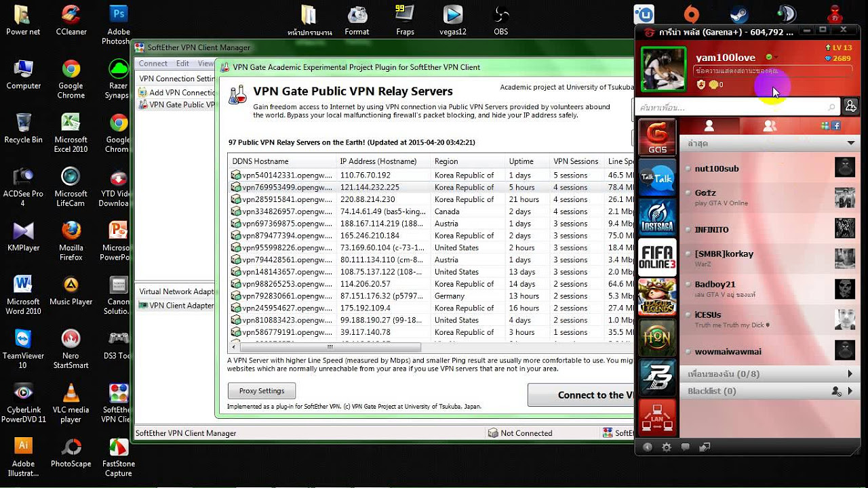Sort by DDNS Hostname column header

click(281, 161)
